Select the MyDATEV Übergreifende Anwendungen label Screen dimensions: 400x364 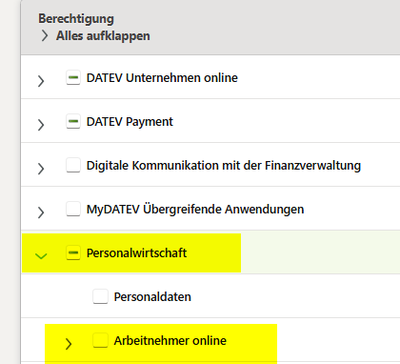tap(195, 209)
